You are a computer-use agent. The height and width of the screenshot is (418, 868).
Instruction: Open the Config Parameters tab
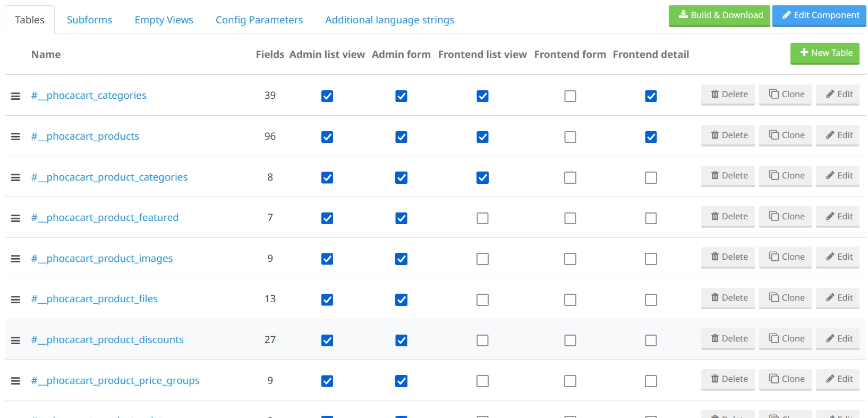259,20
